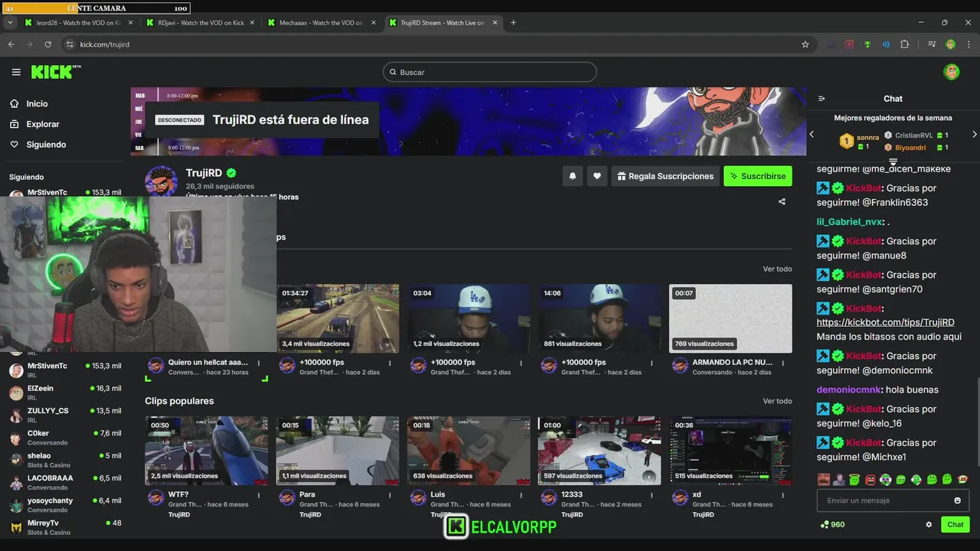Play the Para clip thumbnail
This screenshot has height=551, width=980.
pyautogui.click(x=338, y=451)
